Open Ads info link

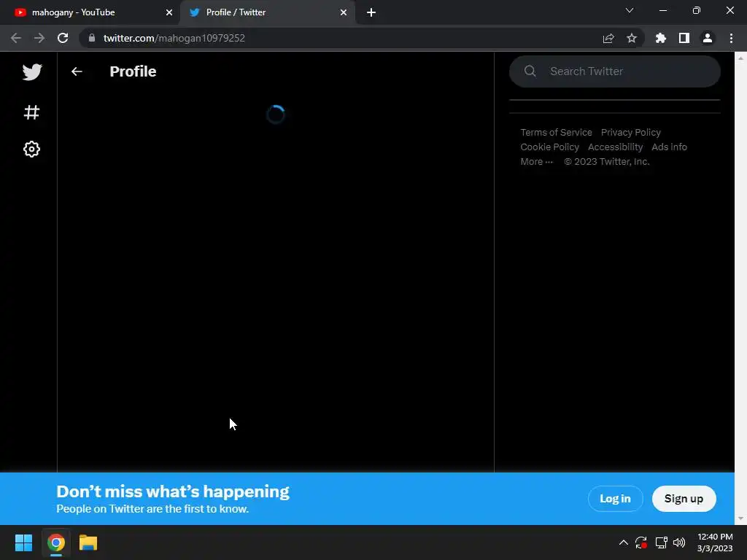point(670,147)
